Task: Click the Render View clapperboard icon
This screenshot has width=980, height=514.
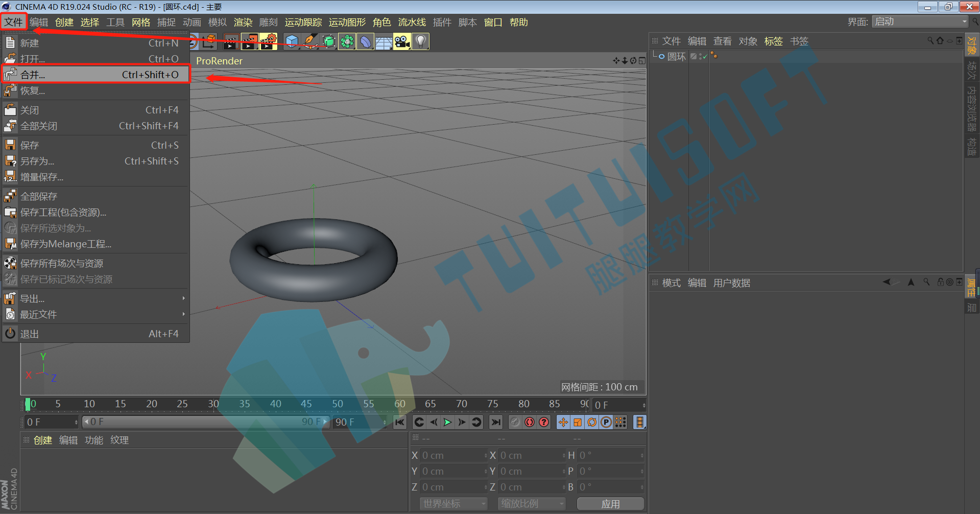Action: click(x=231, y=41)
